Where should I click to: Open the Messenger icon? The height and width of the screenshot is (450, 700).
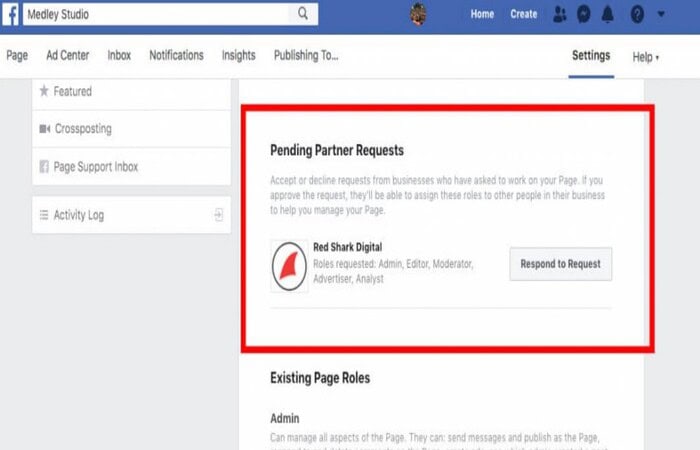coord(583,14)
